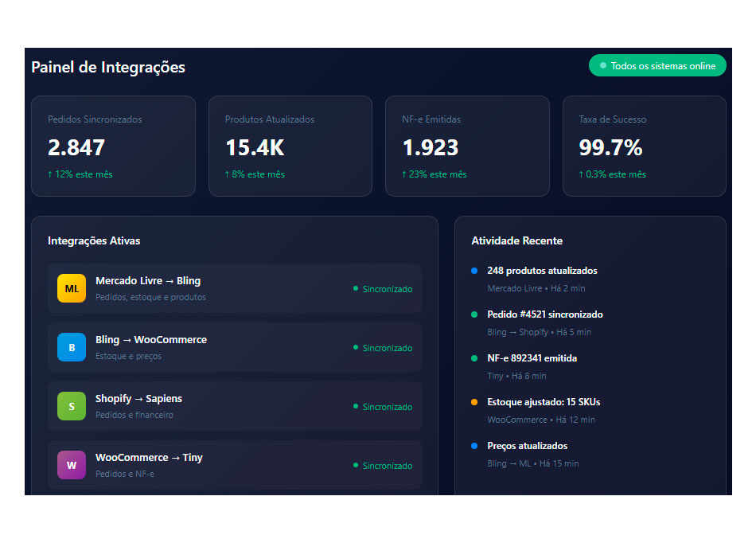Click the yellow ML Mercado Livre icon
The image size is (756, 543).
72,288
